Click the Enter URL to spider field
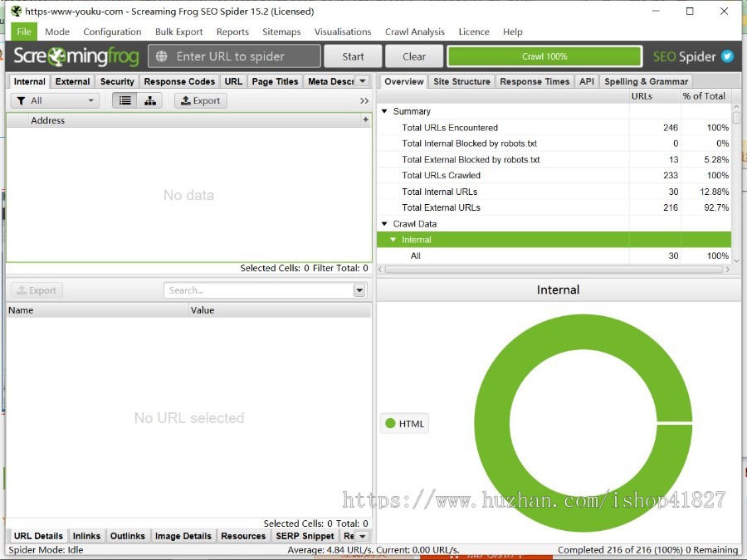The height and width of the screenshot is (560, 747). coord(234,56)
